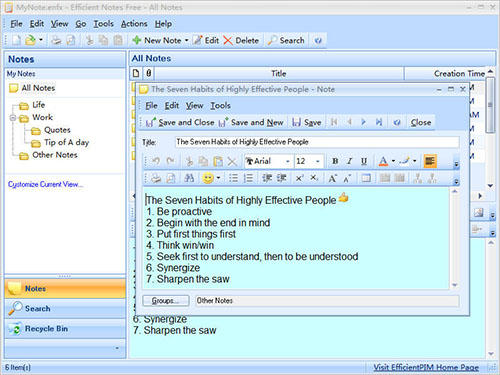Open the main window Go menu

coord(81,24)
